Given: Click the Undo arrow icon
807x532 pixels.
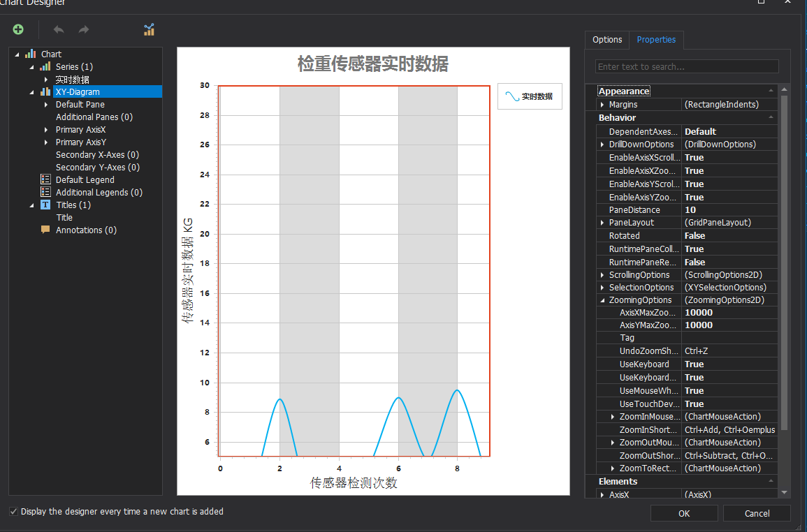Looking at the screenshot, I should click(x=59, y=30).
